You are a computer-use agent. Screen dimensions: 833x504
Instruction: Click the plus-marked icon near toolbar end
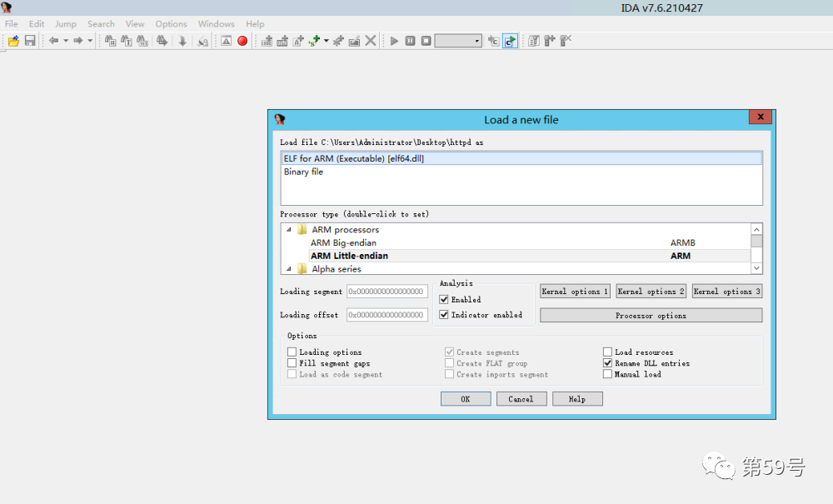(x=550, y=41)
